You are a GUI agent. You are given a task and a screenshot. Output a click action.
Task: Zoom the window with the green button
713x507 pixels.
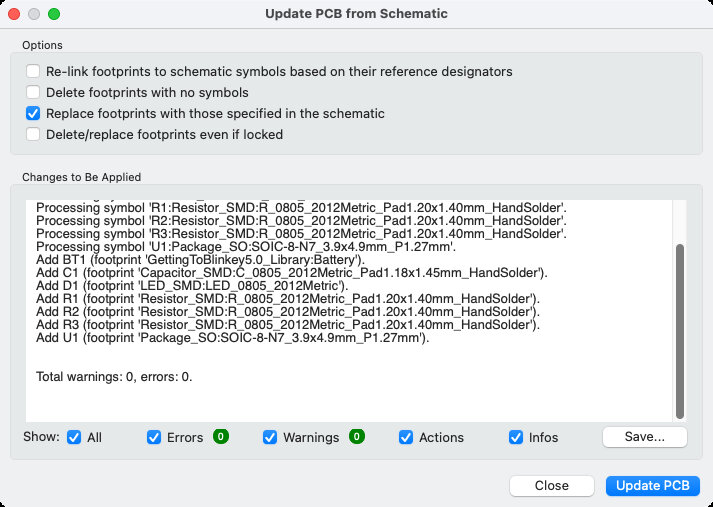[54, 14]
